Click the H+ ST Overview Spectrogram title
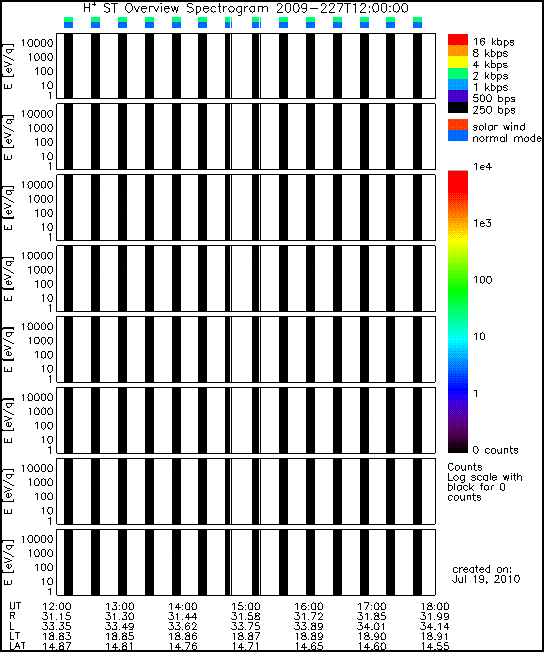544x652 pixels. pos(246,8)
